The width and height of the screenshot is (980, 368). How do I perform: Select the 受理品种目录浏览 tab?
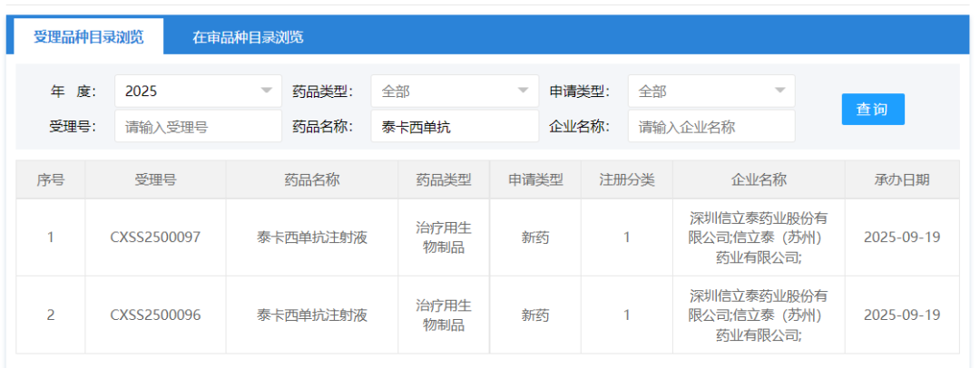[x=88, y=37]
